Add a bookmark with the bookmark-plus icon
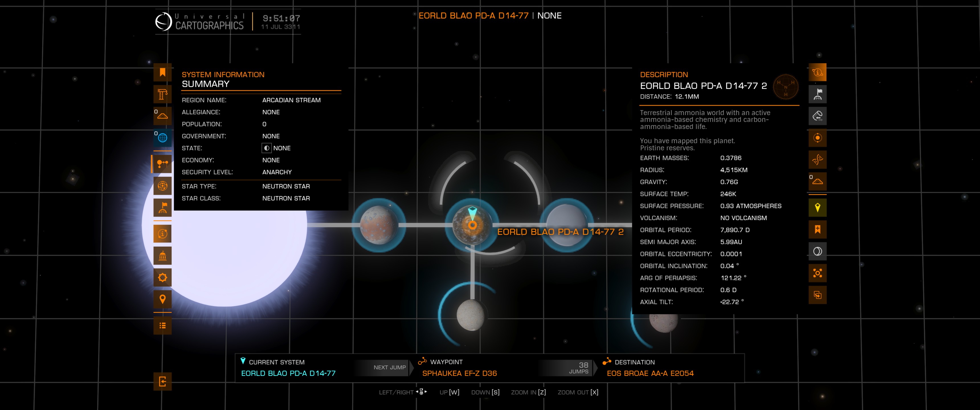This screenshot has height=410, width=980. tap(817, 229)
